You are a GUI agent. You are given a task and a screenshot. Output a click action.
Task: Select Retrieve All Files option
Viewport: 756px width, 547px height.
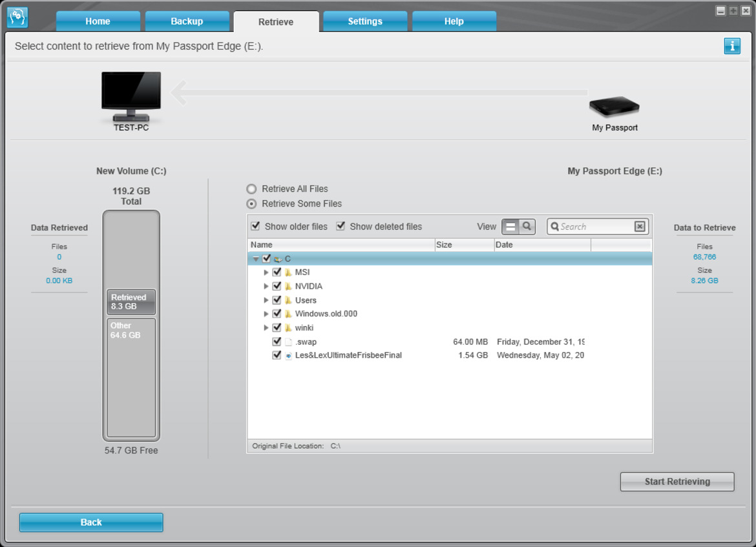pyautogui.click(x=251, y=189)
